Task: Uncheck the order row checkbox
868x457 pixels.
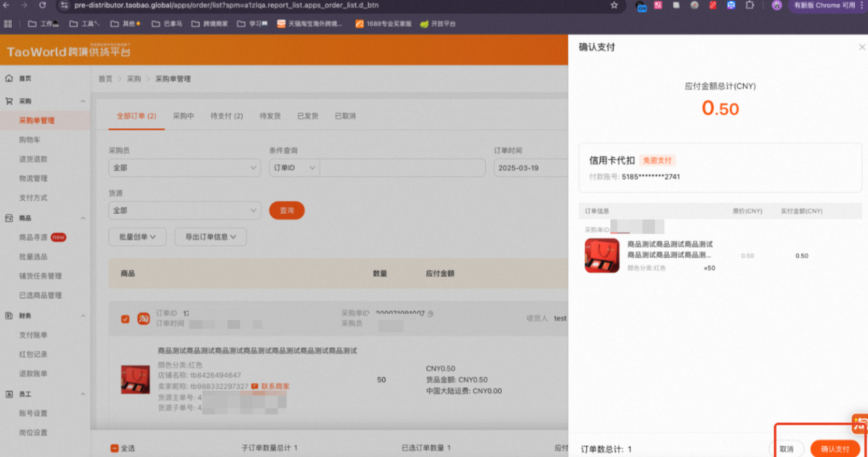Action: 125,320
